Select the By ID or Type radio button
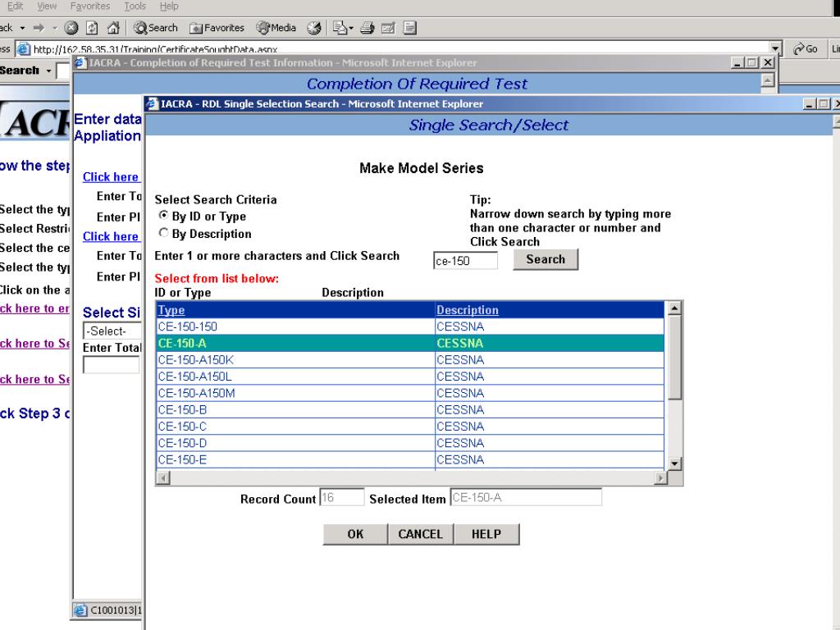840x630 pixels. [x=163, y=217]
